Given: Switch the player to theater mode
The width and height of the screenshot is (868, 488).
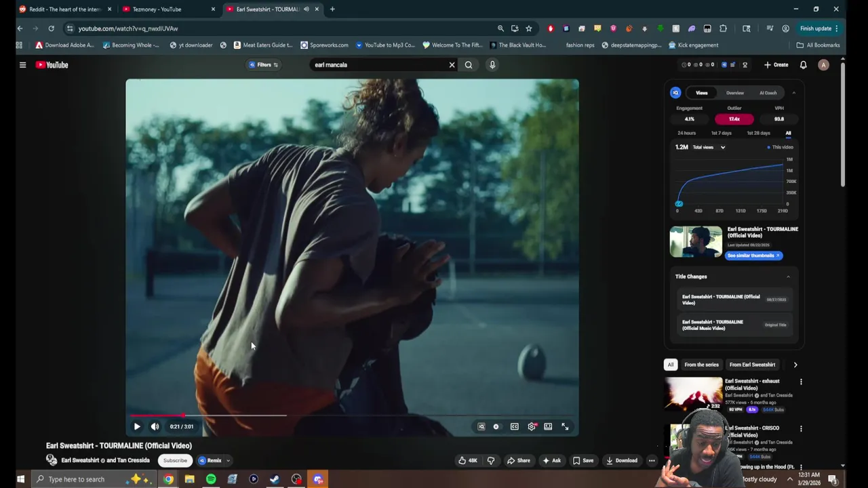Looking at the screenshot, I should [x=548, y=426].
